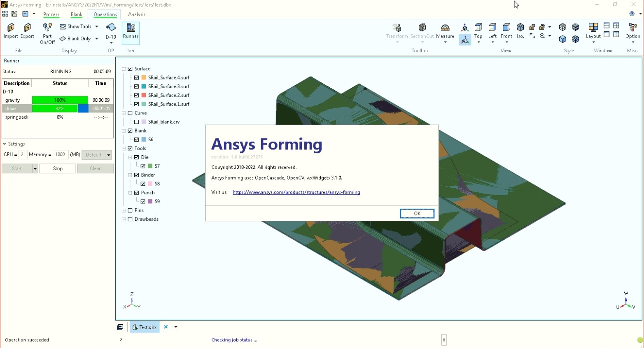Screen dimensions: 644x348
Task: Select the Test.dbx document tab
Action: coord(144,327)
